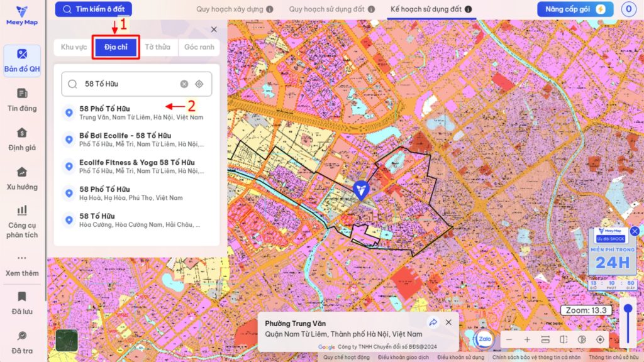
Task: Expand the Xem thêm more menu
Action: click(x=22, y=263)
